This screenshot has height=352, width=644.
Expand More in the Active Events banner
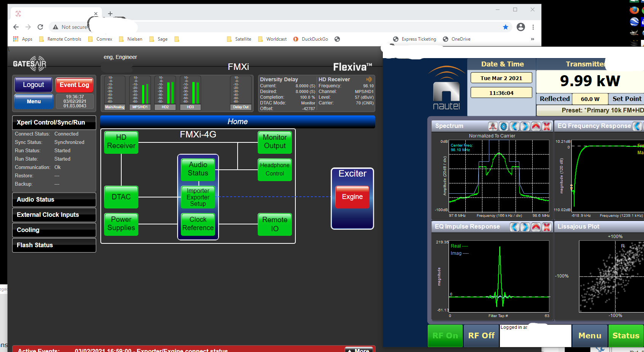pyautogui.click(x=359, y=350)
